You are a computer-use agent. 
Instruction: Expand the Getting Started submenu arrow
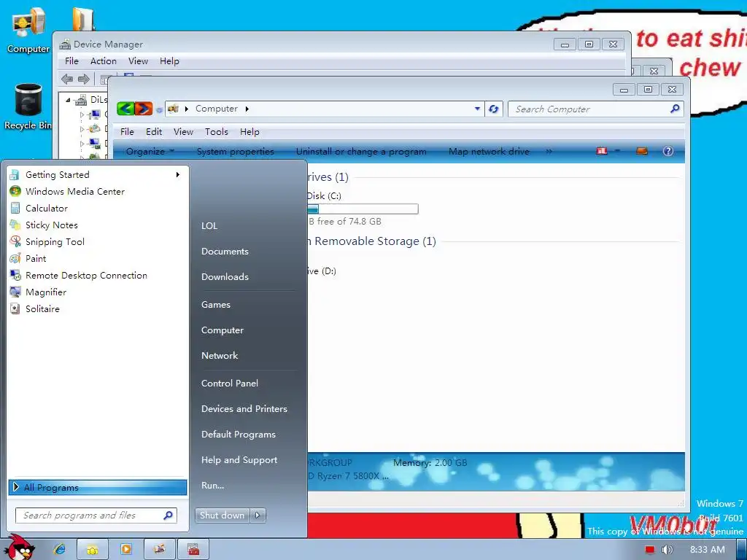tap(178, 175)
